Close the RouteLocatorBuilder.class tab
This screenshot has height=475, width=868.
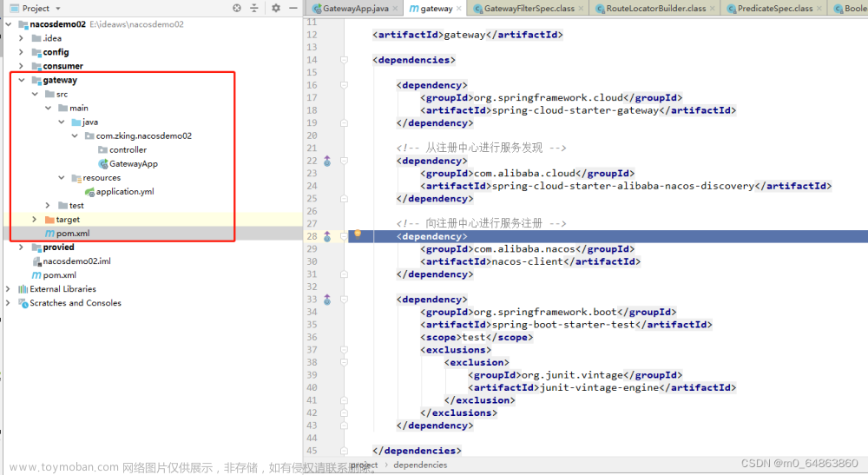[x=713, y=9]
